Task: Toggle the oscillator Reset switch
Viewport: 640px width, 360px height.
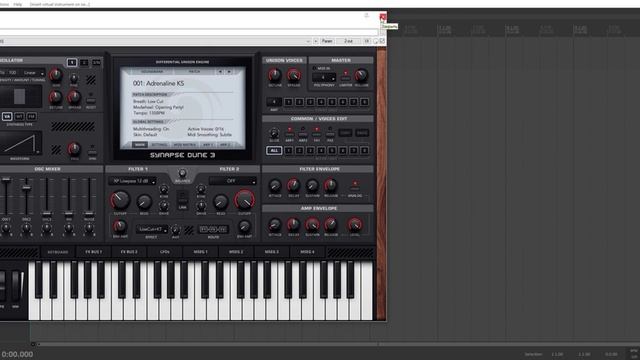Action: tap(91, 99)
